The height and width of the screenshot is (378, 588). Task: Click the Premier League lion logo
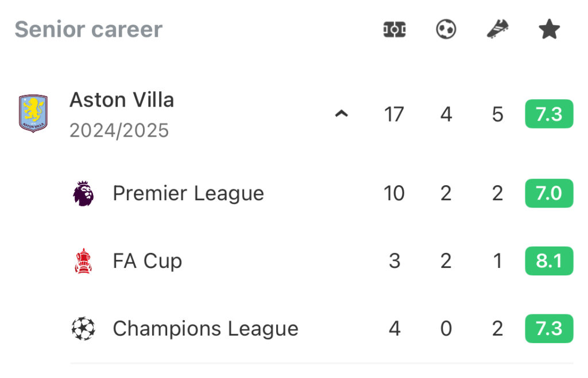point(83,193)
